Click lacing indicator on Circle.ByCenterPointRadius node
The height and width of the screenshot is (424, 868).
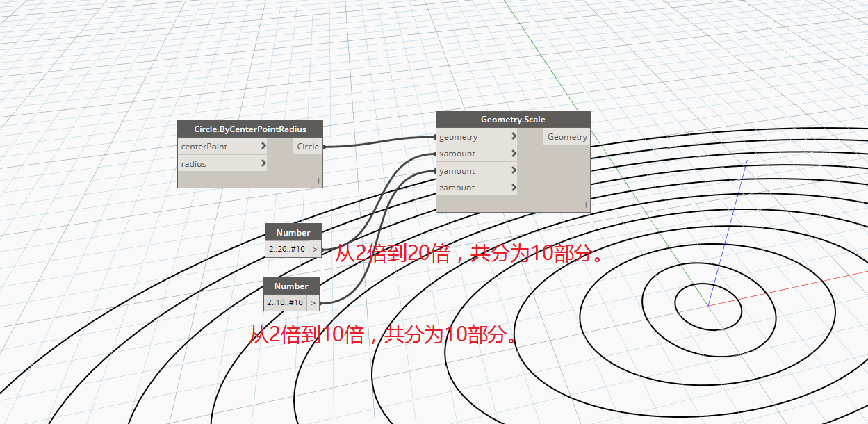click(319, 181)
